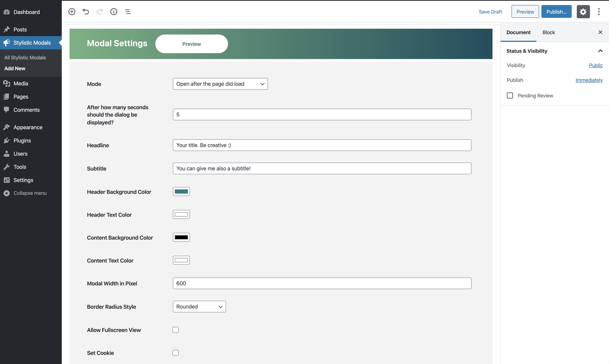Tick the Set Cookie checkbox
Screen dimensions: 609x364
point(176,353)
